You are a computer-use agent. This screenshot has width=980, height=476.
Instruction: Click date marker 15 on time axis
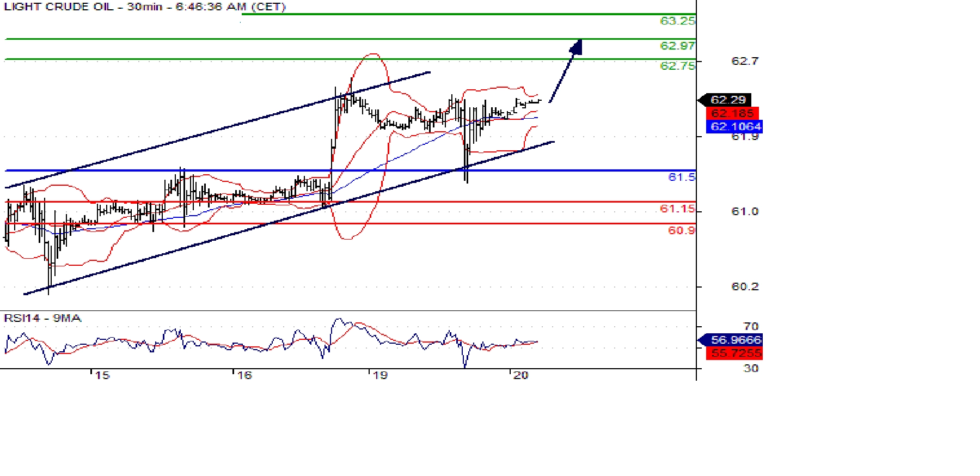102,375
